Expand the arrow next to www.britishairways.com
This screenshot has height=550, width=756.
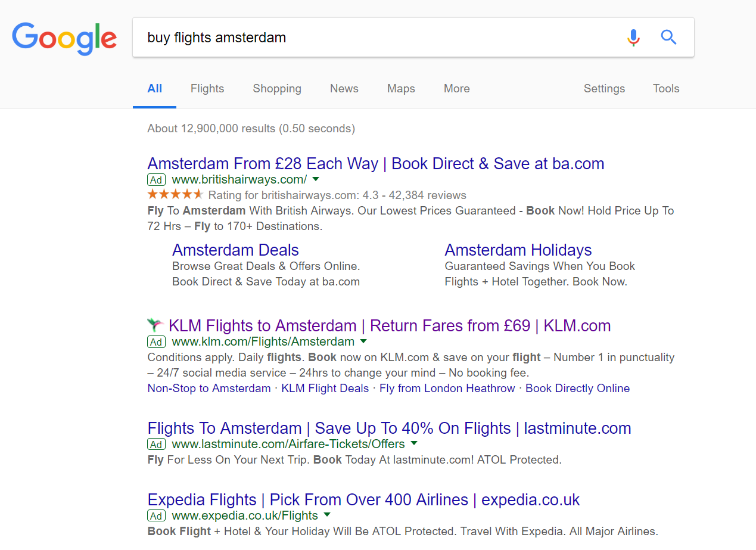316,179
